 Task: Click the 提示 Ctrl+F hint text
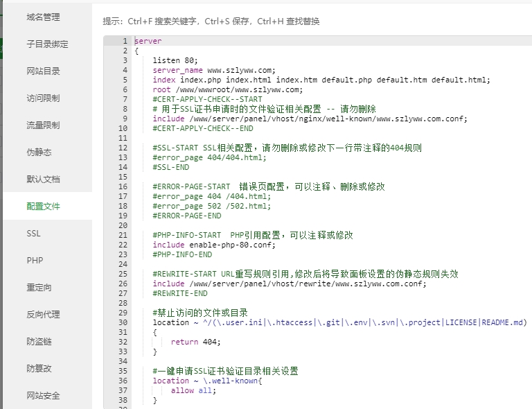(211, 21)
